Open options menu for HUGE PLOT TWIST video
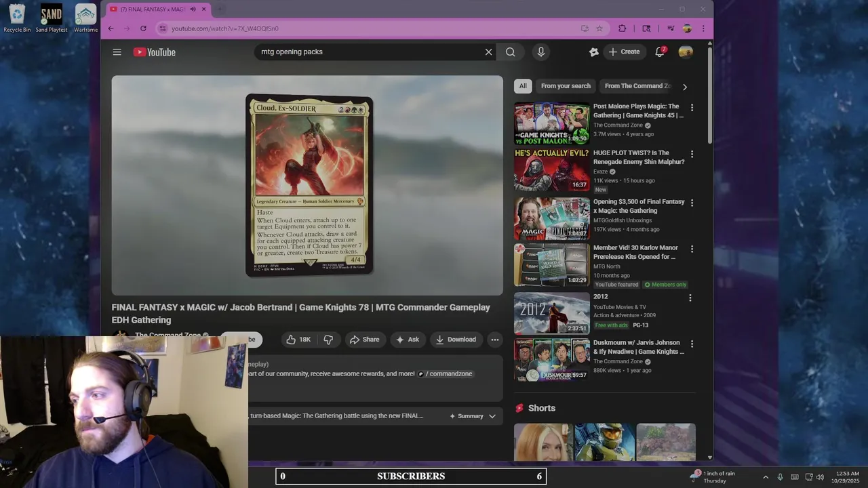 [692, 155]
